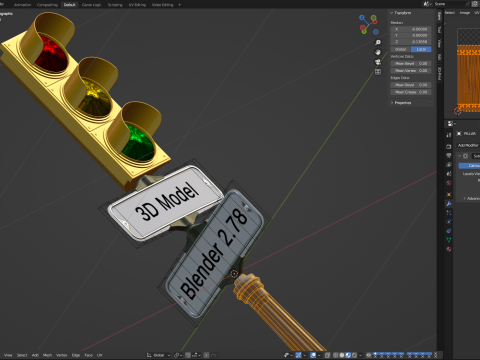This screenshot has height=360, width=480.
Task: Click the Catmull-Clark subdivision button
Action: 469,166
